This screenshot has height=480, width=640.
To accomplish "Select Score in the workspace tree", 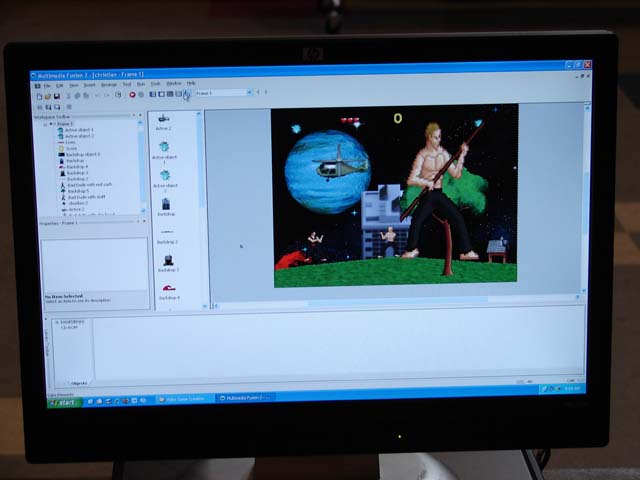I will pyautogui.click(x=72, y=148).
